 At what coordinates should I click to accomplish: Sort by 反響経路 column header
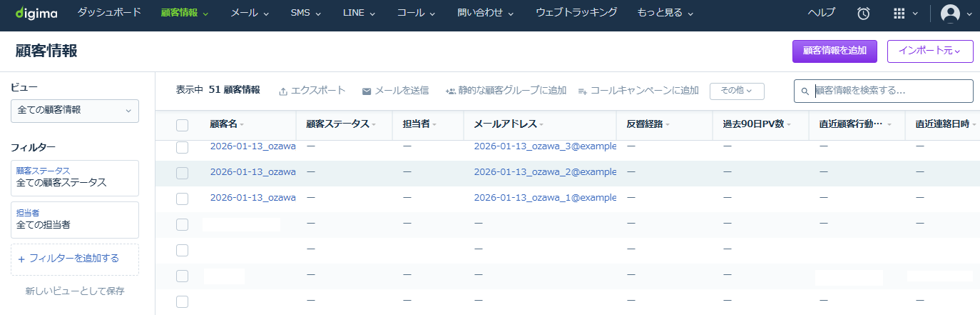(648, 124)
